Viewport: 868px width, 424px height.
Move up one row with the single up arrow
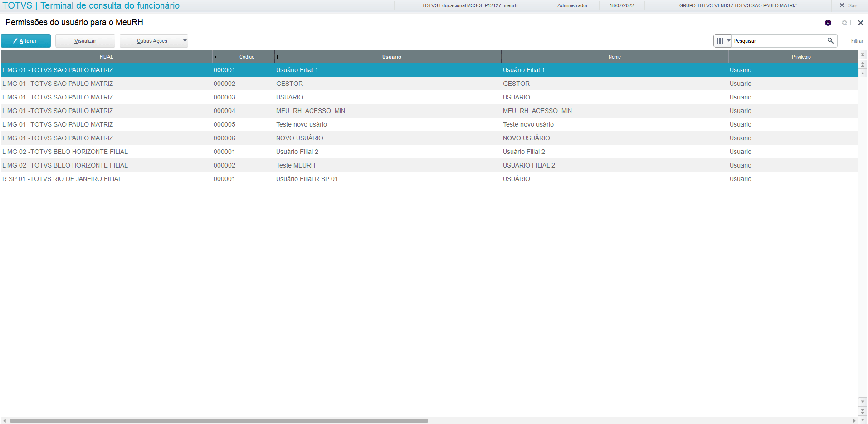point(863,73)
